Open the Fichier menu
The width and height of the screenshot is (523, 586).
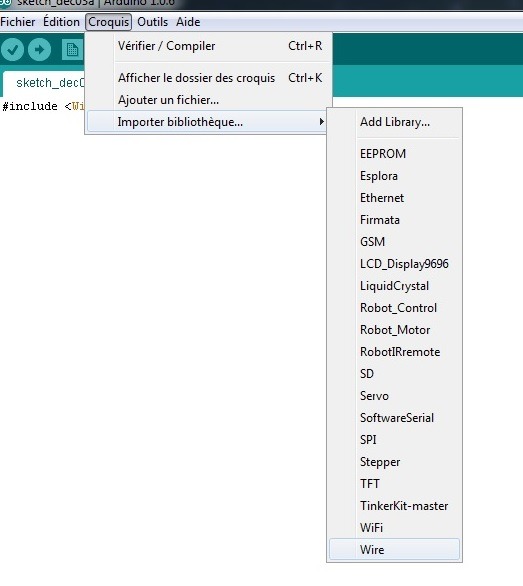pyautogui.click(x=18, y=22)
